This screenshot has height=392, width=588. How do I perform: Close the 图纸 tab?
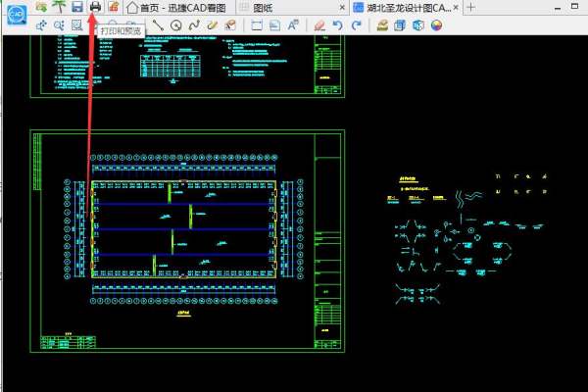pyautogui.click(x=342, y=7)
